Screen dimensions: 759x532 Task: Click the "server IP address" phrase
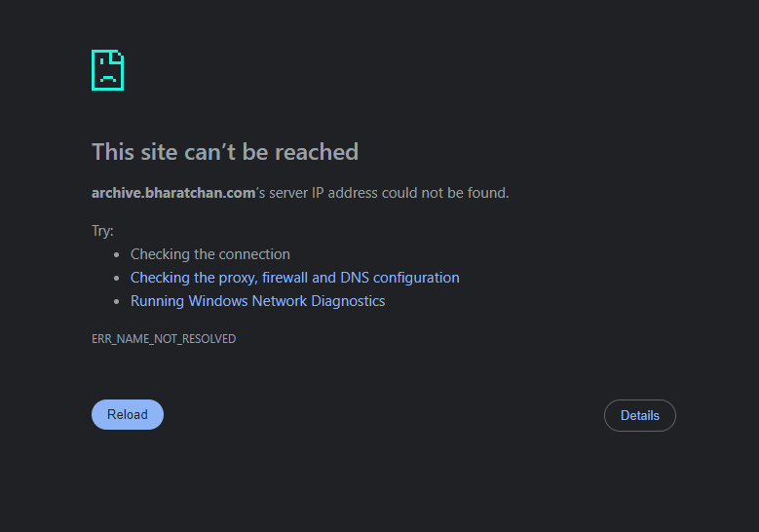click(x=323, y=193)
